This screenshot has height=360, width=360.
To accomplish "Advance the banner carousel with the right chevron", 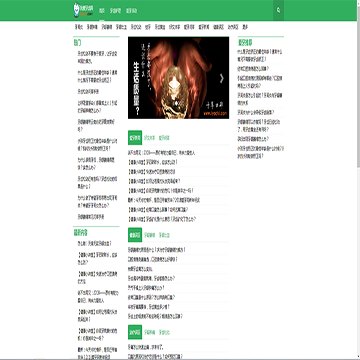I will coord(221,78).
